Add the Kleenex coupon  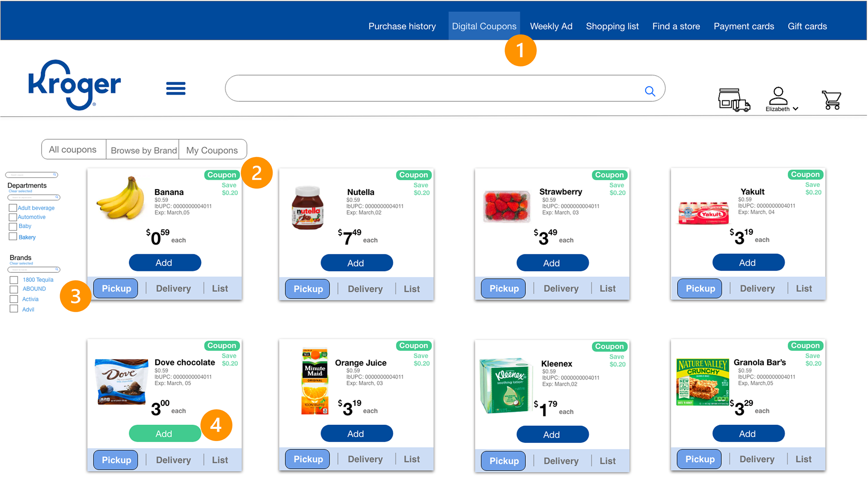click(552, 434)
